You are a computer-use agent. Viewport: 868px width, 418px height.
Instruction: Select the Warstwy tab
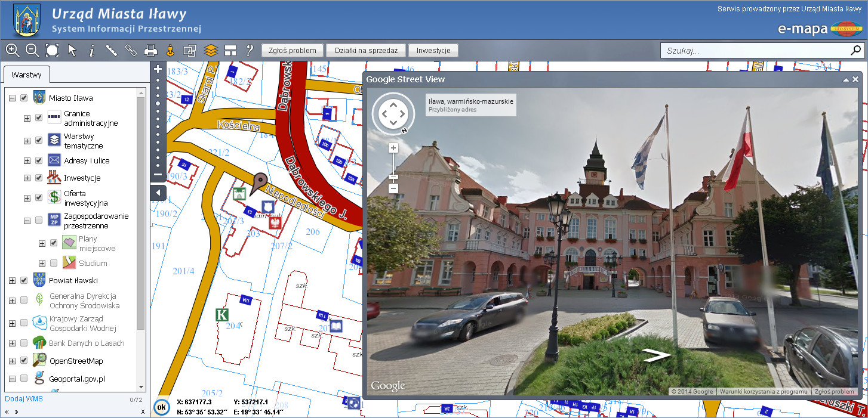26,75
